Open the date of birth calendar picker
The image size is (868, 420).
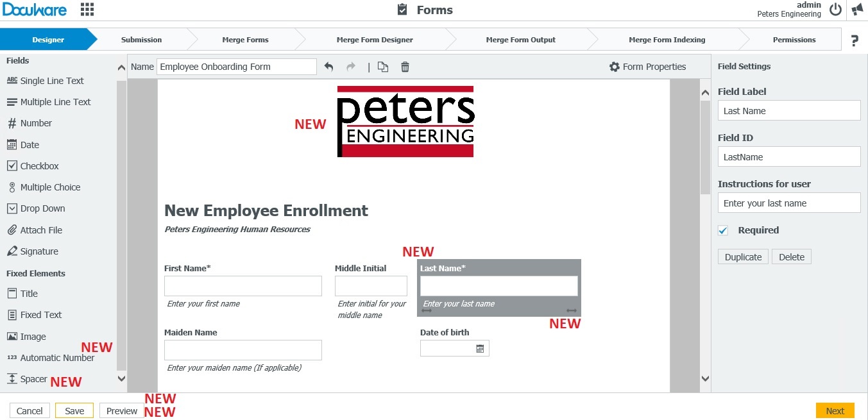[480, 349]
